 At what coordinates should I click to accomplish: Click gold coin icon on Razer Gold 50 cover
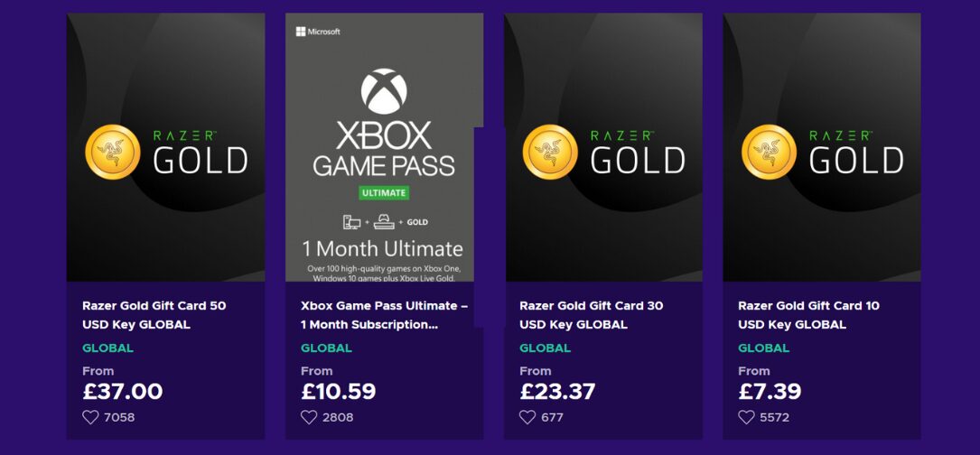click(x=113, y=152)
